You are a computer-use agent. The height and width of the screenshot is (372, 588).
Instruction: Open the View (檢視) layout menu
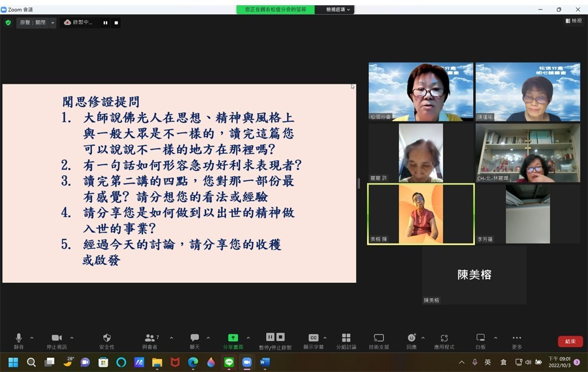[x=574, y=21]
